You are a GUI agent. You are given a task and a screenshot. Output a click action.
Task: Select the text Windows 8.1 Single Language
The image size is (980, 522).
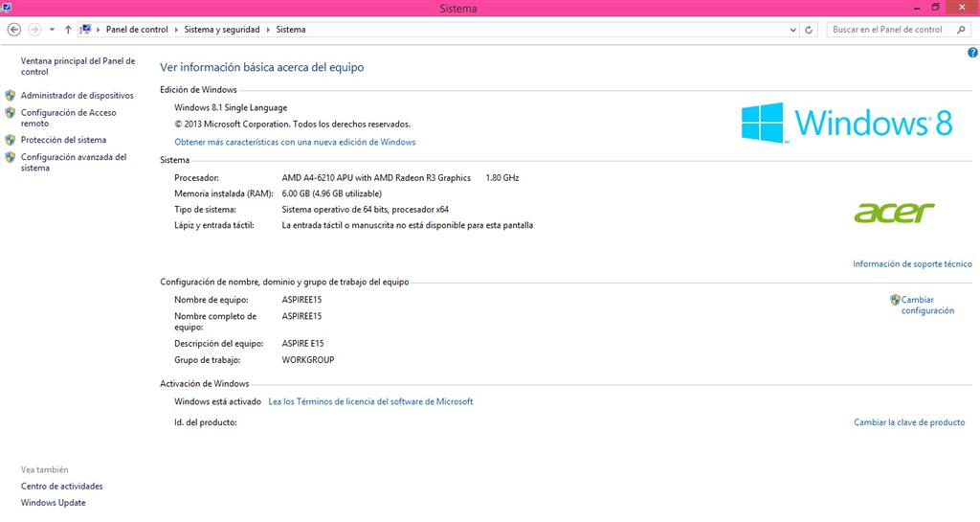tap(231, 107)
